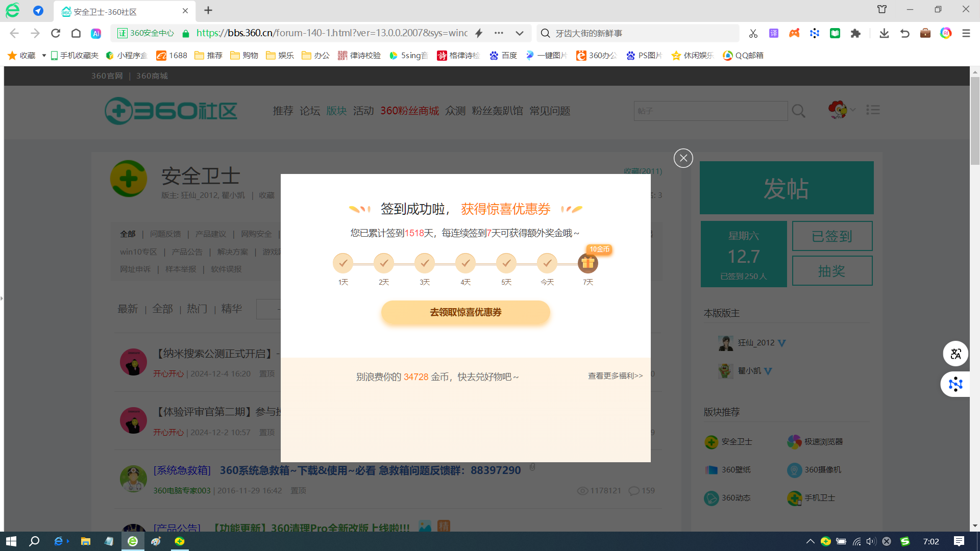The image size is (980, 551).
Task: Open File Explorer from taskbar
Action: 86,541
